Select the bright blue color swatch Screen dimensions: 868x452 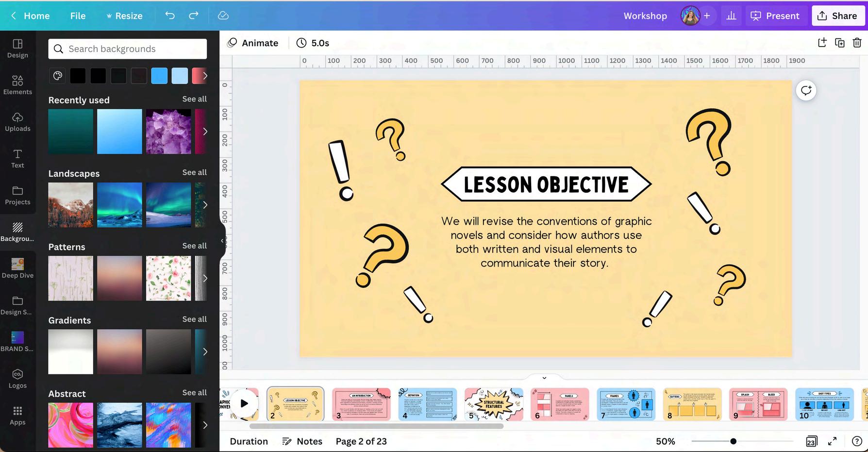(x=159, y=76)
